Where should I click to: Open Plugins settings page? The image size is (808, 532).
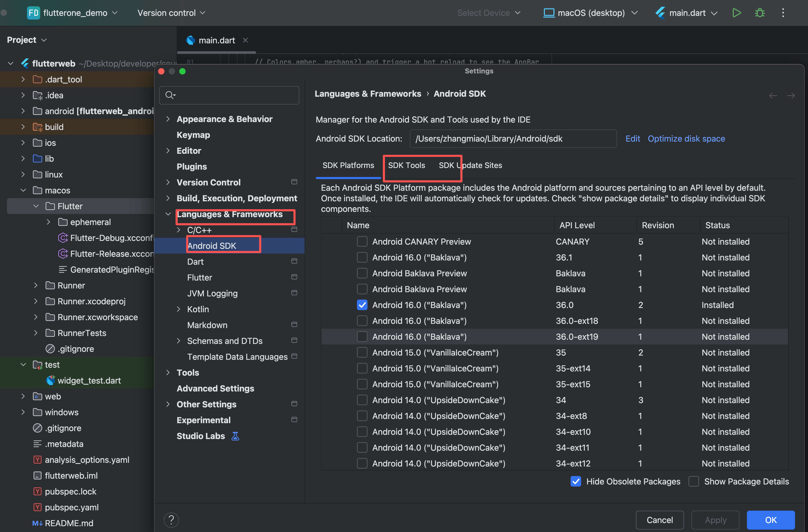coord(191,167)
